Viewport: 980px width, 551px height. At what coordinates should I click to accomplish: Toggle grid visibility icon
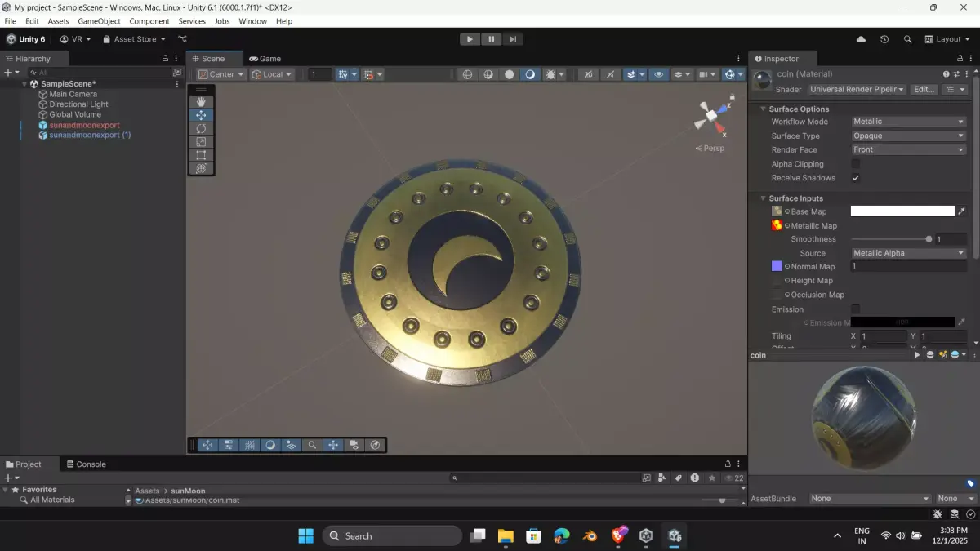pos(343,74)
